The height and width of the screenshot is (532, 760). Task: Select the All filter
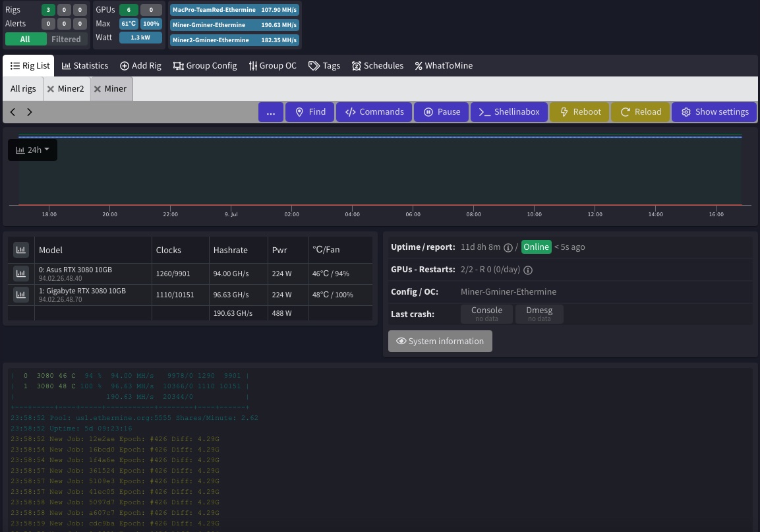[25, 39]
